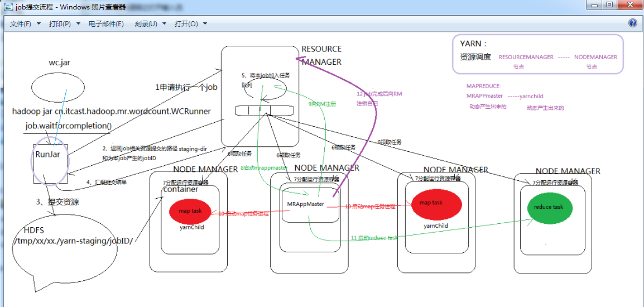Click the '/tmp/xx/xx./yarn-staging/jobID/' path text
644x307 pixels.
tap(73, 241)
